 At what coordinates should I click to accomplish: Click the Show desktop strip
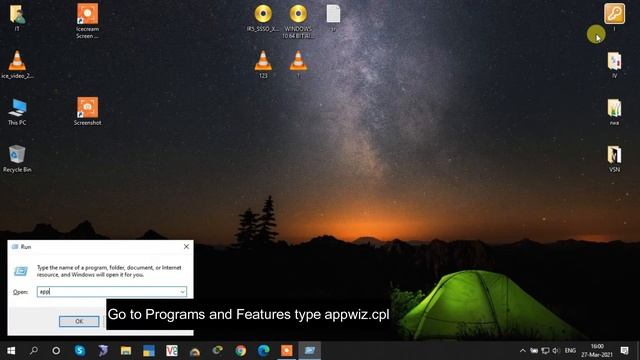pyautogui.click(x=638, y=351)
